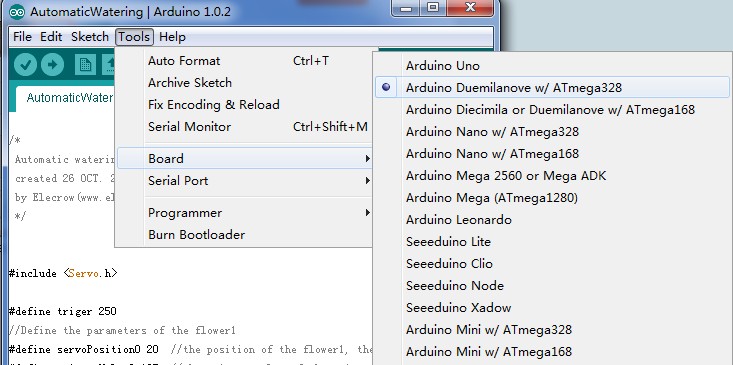
Task: Maximize the Arduino window
Action: pyautogui.click(x=433, y=7)
